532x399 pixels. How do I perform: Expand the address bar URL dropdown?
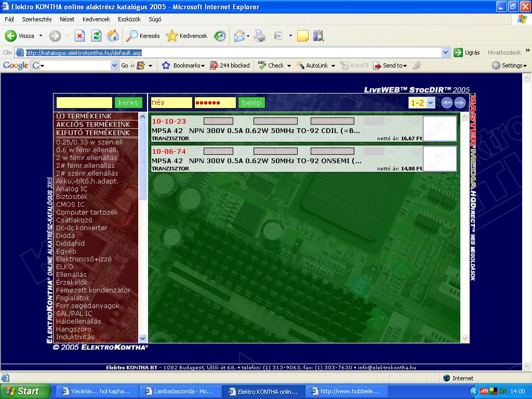pyautogui.click(x=445, y=52)
